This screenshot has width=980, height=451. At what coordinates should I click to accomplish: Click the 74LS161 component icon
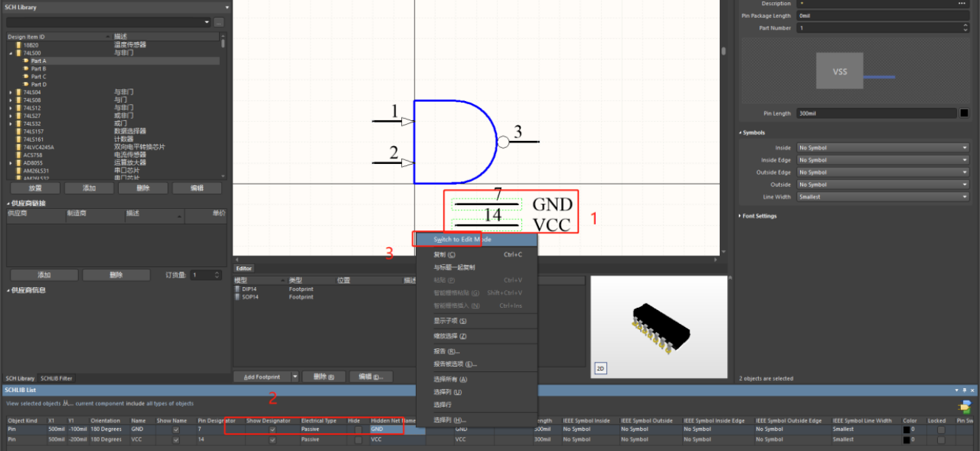19,139
